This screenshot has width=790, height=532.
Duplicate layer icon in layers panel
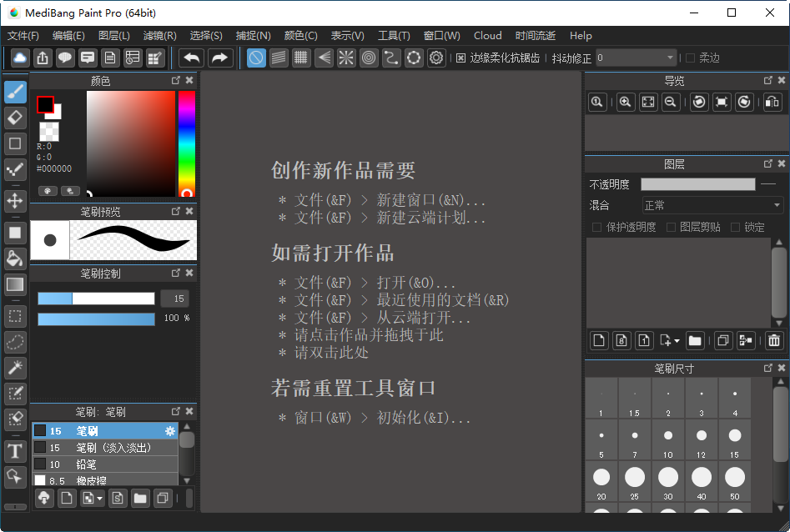[723, 341]
